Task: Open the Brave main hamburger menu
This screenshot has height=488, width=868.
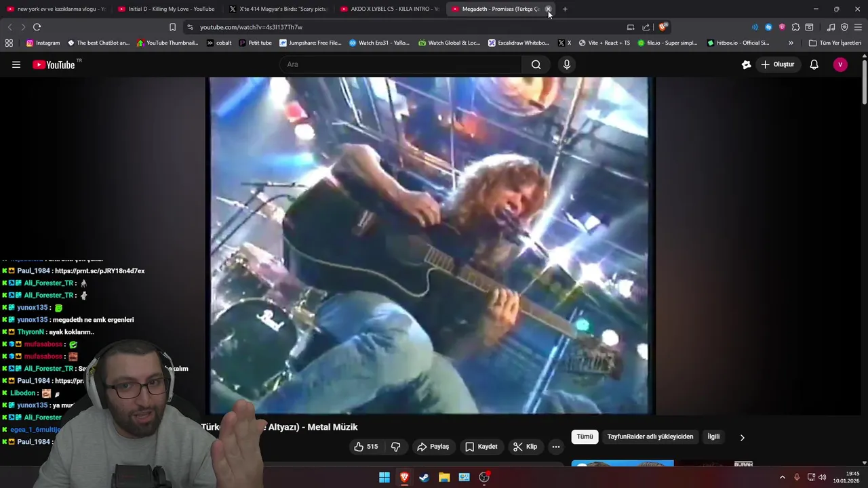Action: (858, 27)
